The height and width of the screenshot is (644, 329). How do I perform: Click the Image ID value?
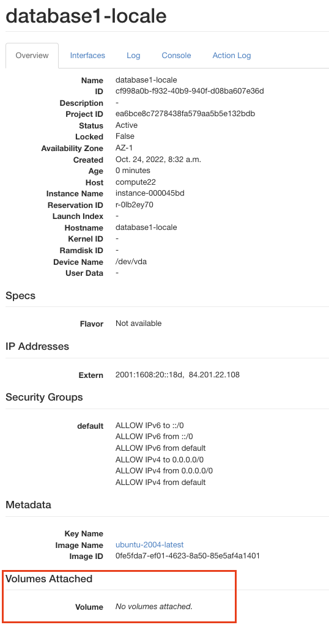point(188,556)
